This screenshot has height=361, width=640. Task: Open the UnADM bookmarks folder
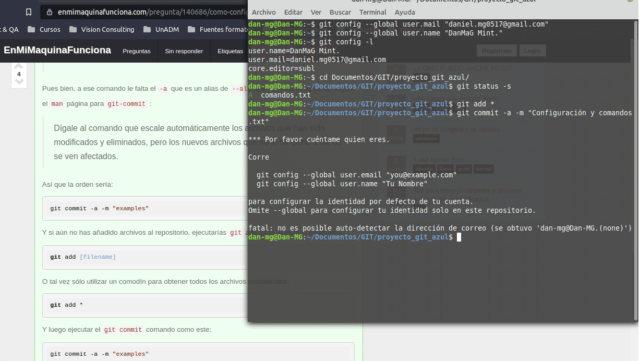tap(162, 29)
